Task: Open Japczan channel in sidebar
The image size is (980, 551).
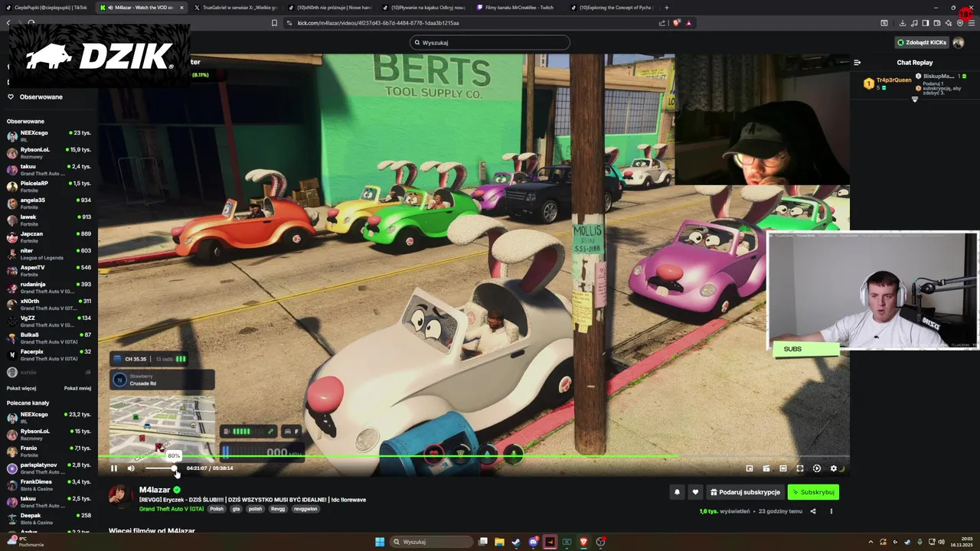Action: click(49, 237)
